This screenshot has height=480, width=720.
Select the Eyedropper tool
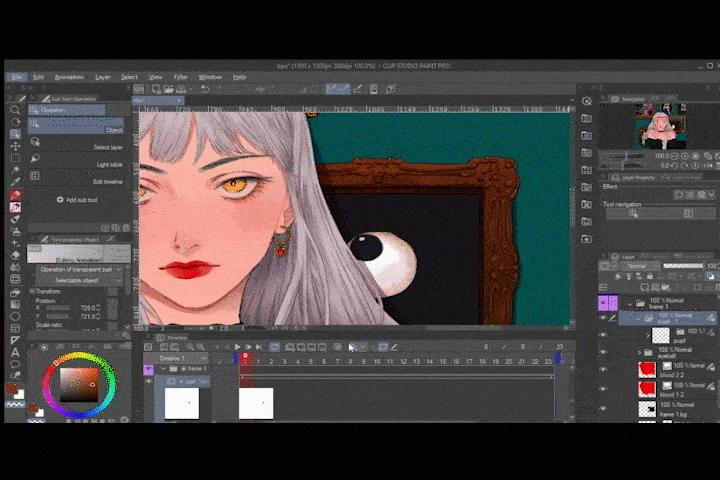point(15,182)
